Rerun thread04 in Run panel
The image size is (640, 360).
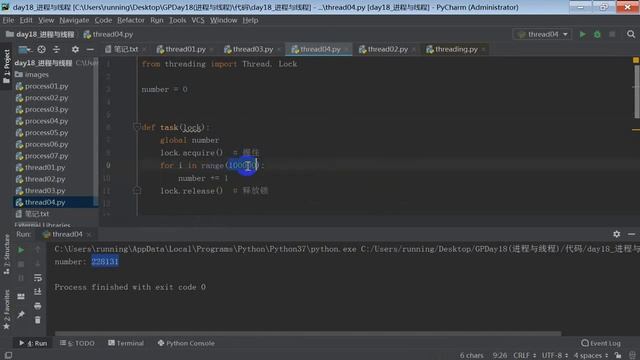coord(21,250)
